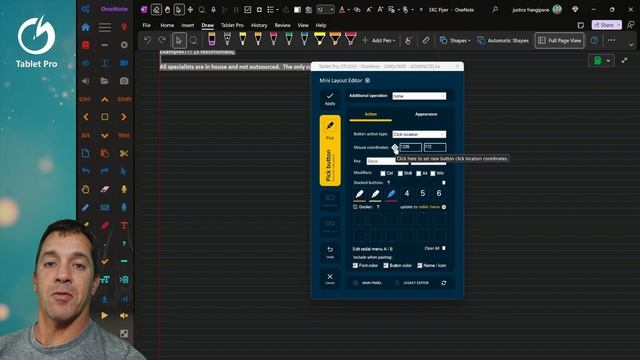The height and width of the screenshot is (360, 640).
Task: Collapse the ribbon with chevron at right
Action: click(x=631, y=44)
